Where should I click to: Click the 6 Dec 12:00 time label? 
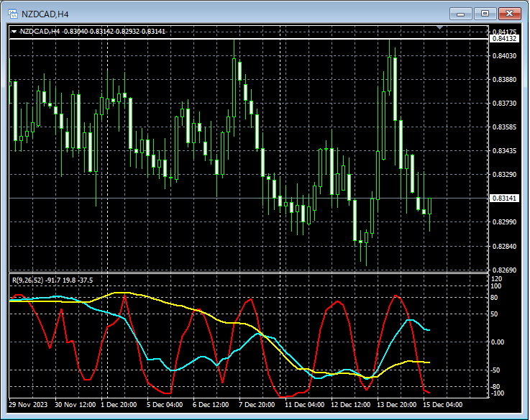pos(211,405)
